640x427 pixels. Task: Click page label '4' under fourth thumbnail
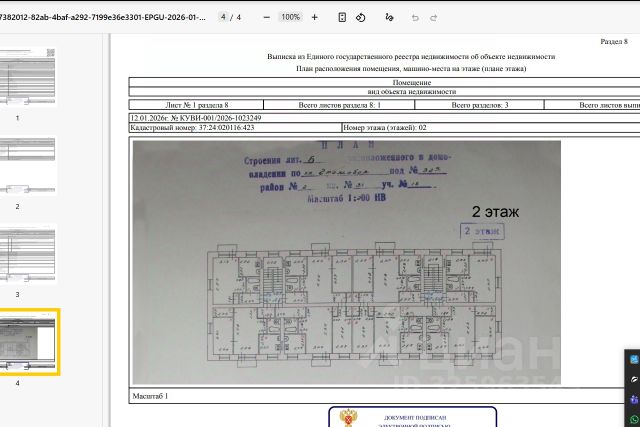[x=17, y=383]
